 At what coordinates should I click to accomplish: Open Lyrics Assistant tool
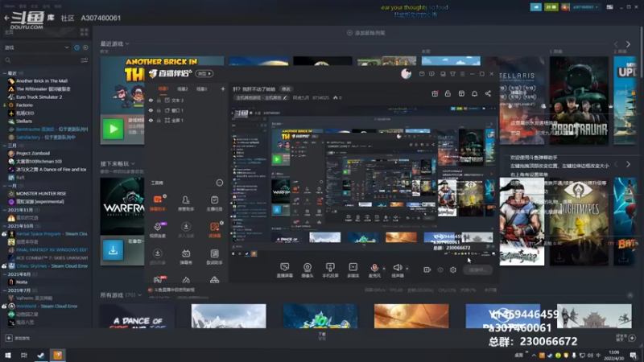(214, 256)
